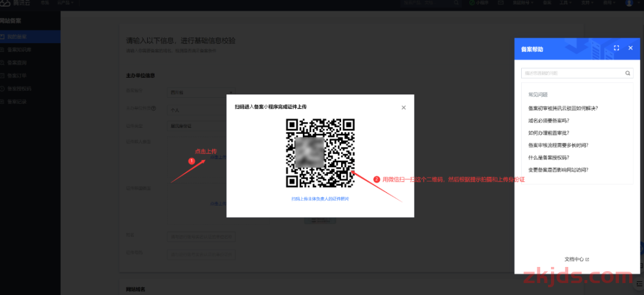The height and width of the screenshot is (295, 644).
Task: Click the top bar search magnifier icon
Action: tap(456, 3)
